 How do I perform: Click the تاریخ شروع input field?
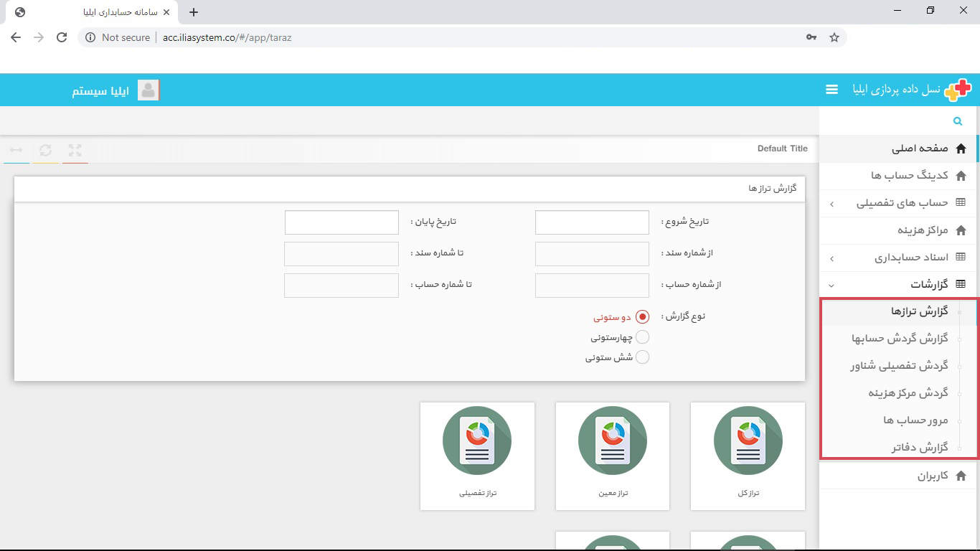click(x=592, y=222)
